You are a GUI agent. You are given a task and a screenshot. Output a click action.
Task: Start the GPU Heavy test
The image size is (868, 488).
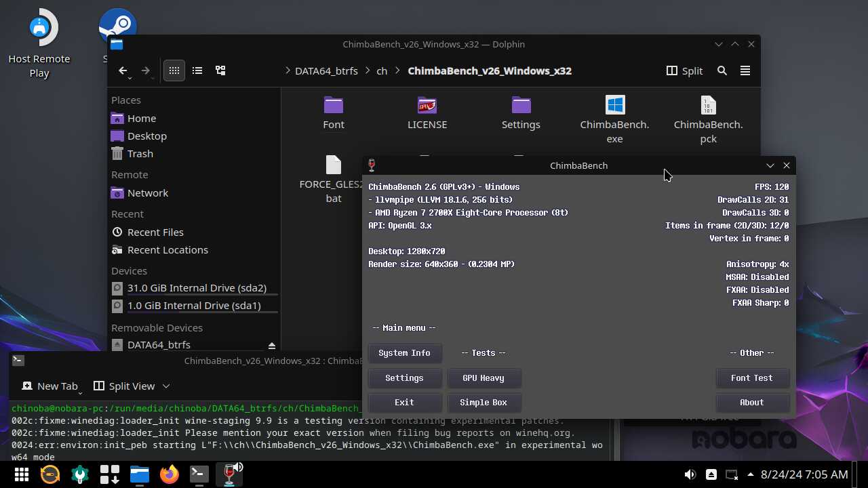[484, 378]
